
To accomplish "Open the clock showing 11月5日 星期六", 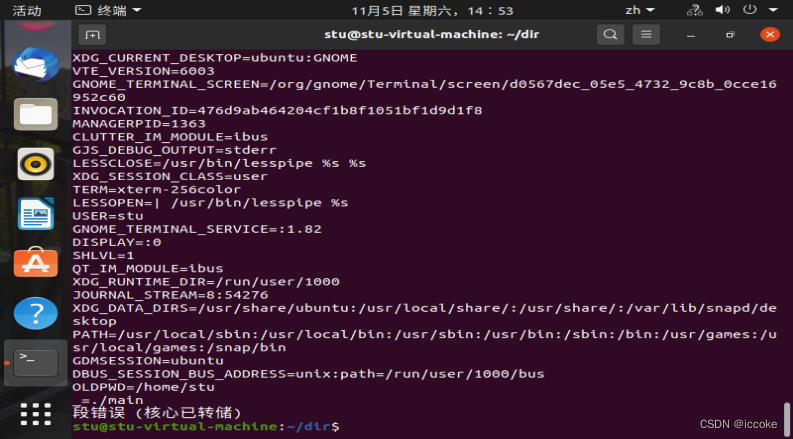I will click(x=432, y=10).
